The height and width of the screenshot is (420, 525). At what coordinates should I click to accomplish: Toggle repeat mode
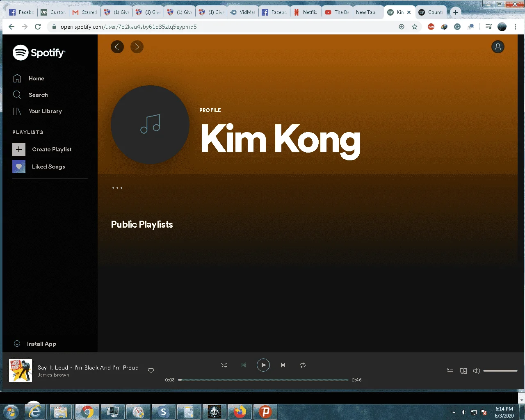click(303, 365)
